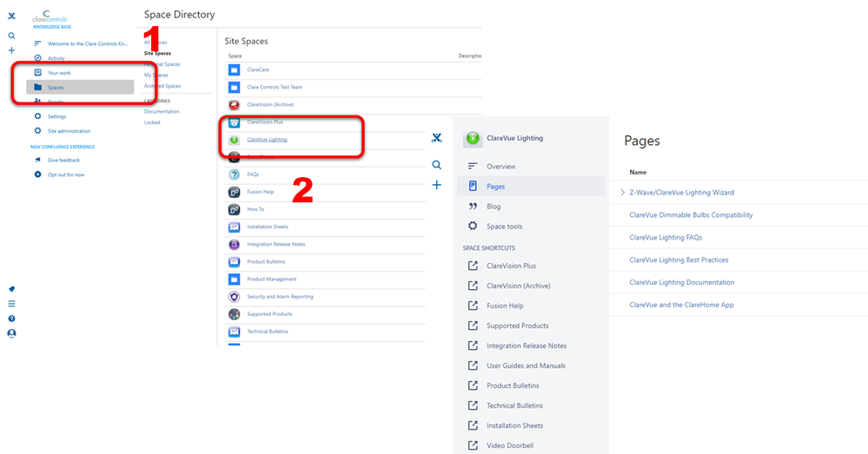The height and width of the screenshot is (454, 868).
Task: Click the ClareCare space folder icon
Action: [x=235, y=69]
